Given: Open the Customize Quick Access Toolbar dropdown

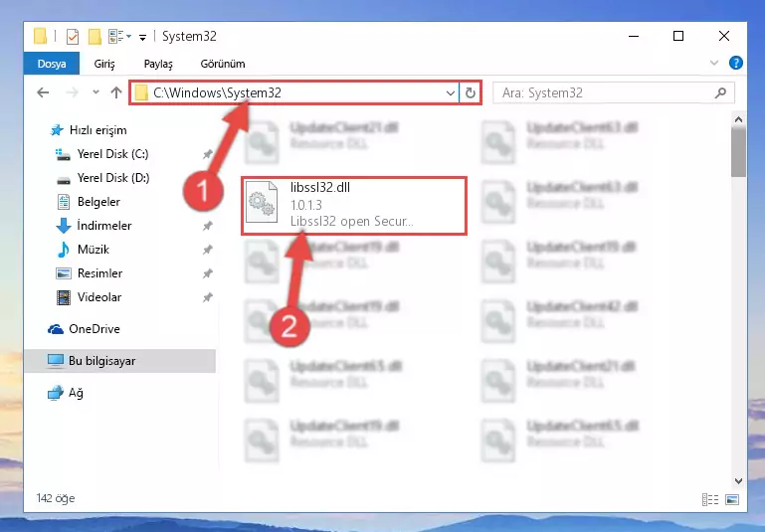Looking at the screenshot, I should 142,37.
